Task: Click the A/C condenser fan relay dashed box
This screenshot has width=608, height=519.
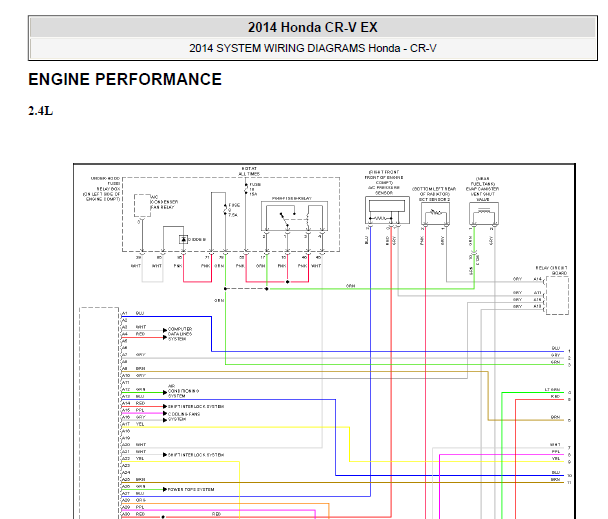Action: click(142, 206)
